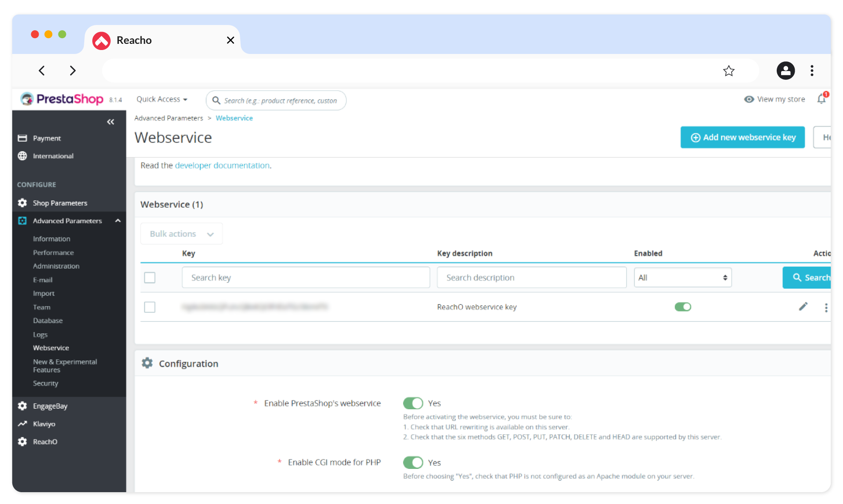The height and width of the screenshot is (504, 843).
Task: Open the three-dot row actions menu
Action: (826, 307)
